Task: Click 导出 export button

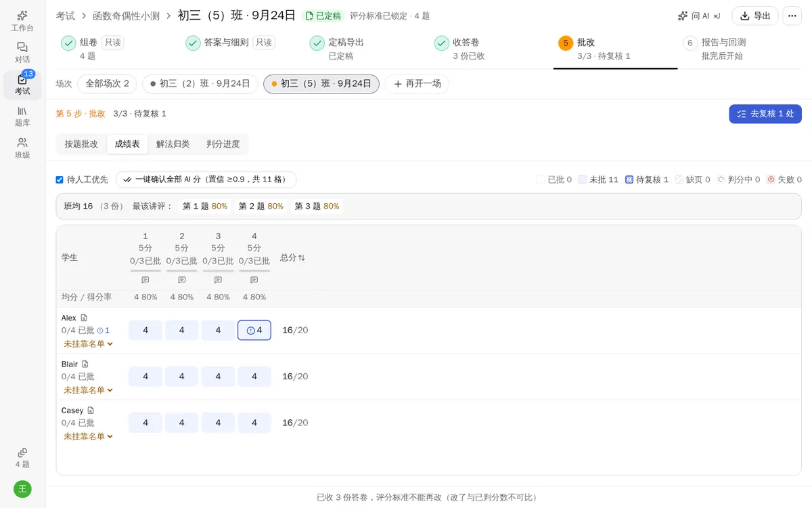Action: (x=755, y=16)
